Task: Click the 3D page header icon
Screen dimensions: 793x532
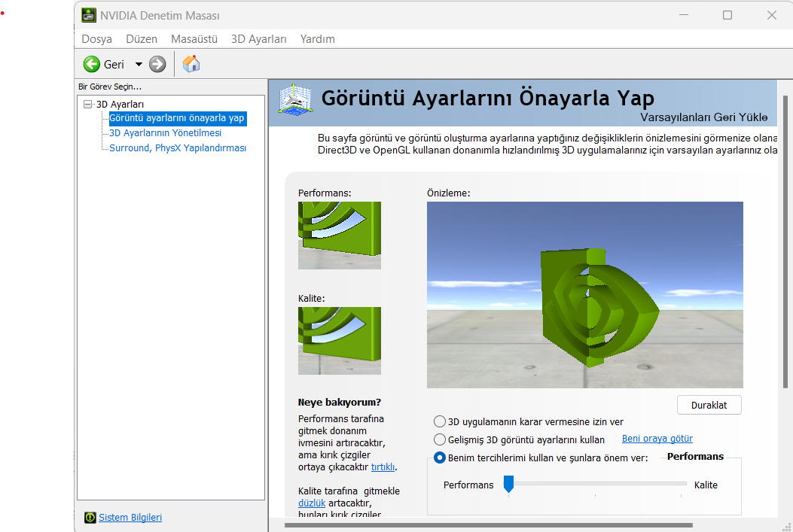Action: tap(295, 99)
